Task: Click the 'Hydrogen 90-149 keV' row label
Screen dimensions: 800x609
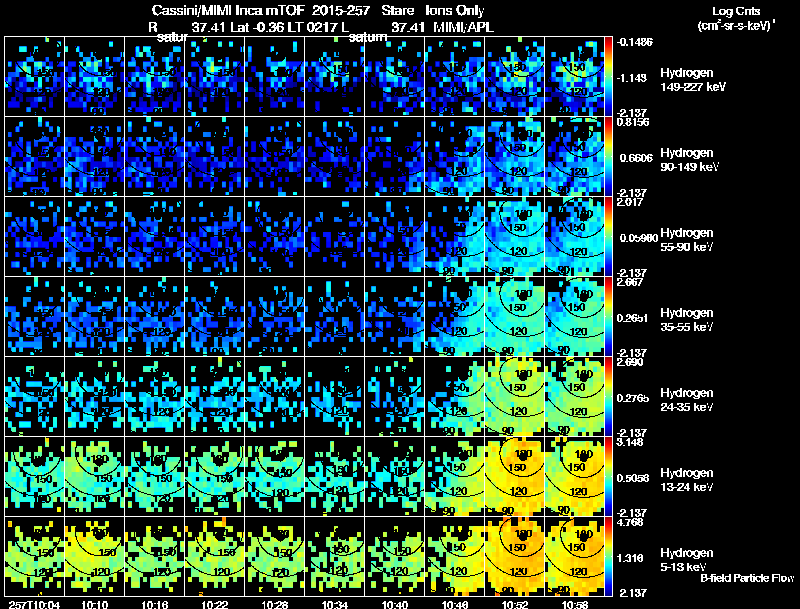Action: click(689, 160)
